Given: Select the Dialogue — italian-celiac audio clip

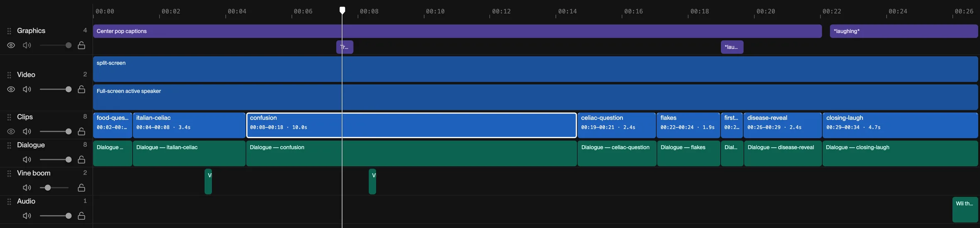Looking at the screenshot, I should pos(189,153).
